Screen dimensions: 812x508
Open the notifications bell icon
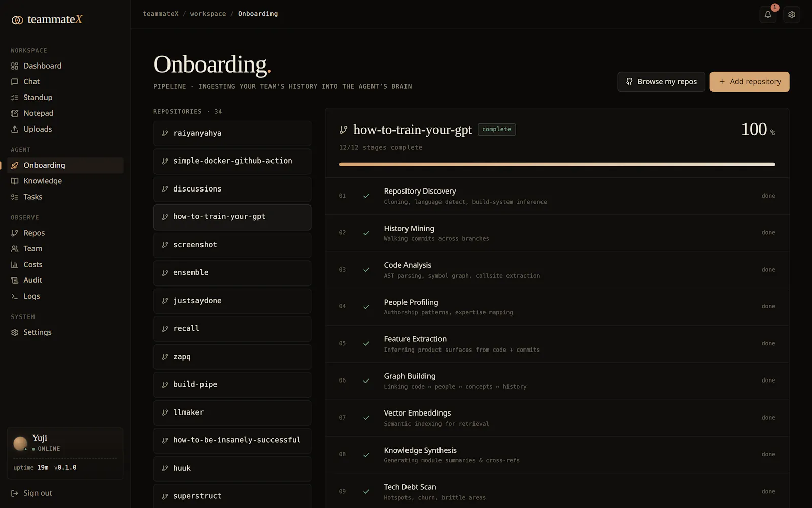[768, 15]
